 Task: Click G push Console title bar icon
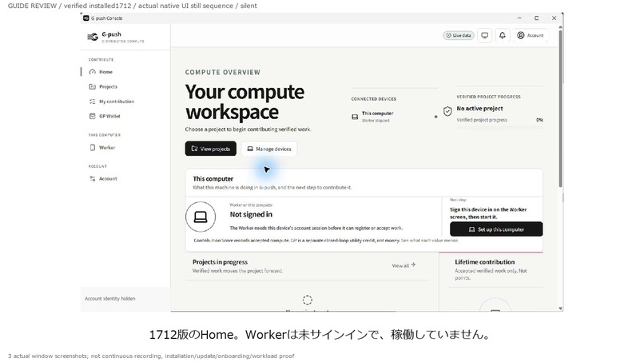86,18
